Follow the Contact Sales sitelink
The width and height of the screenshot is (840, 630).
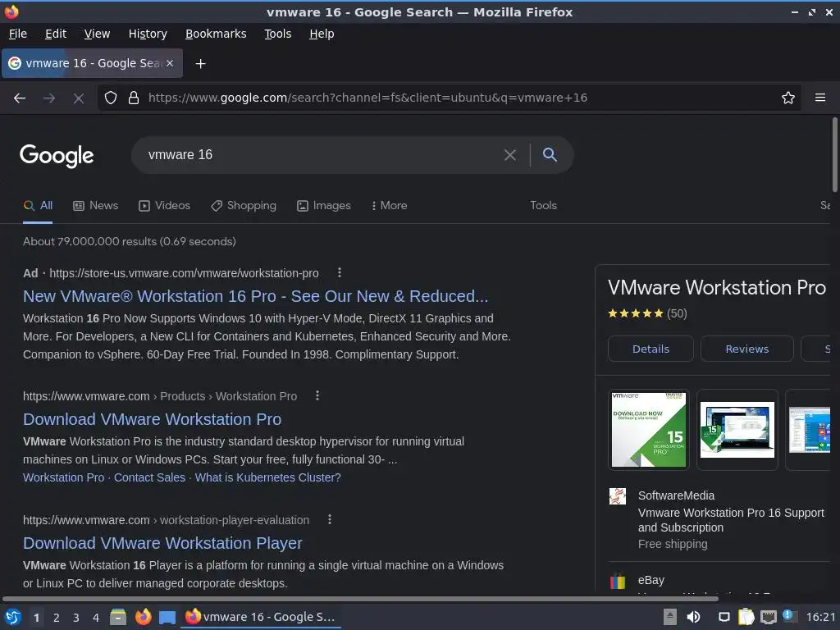coord(149,477)
